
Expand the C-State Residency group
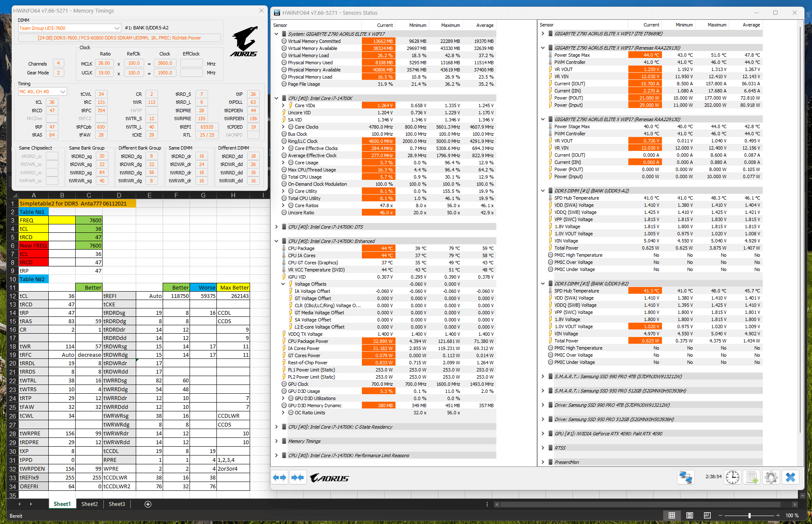click(x=276, y=427)
